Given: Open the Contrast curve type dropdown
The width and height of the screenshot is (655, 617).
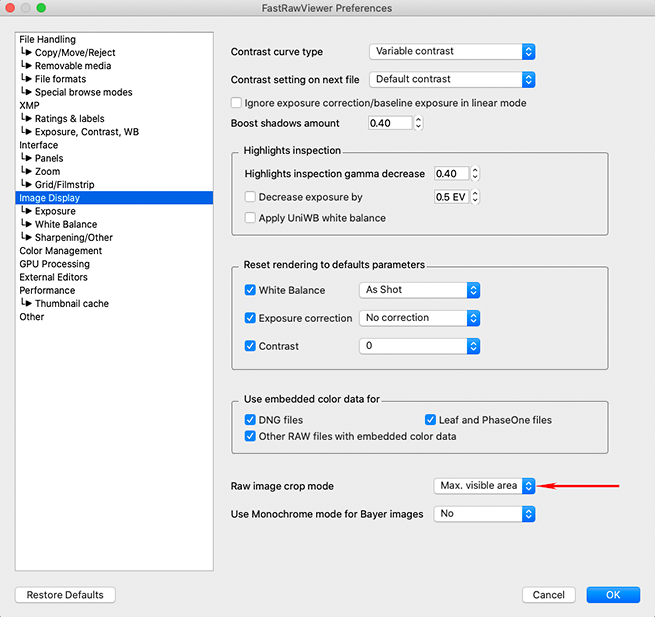Looking at the screenshot, I should 452,51.
